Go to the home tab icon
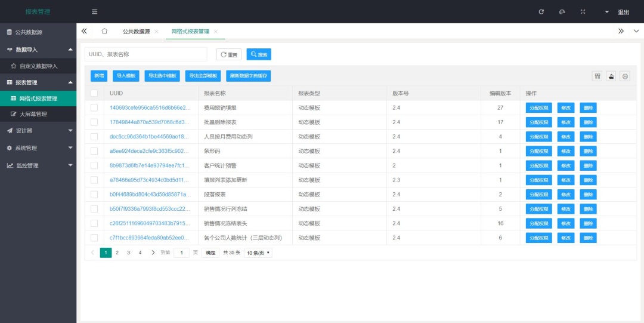 [x=104, y=31]
